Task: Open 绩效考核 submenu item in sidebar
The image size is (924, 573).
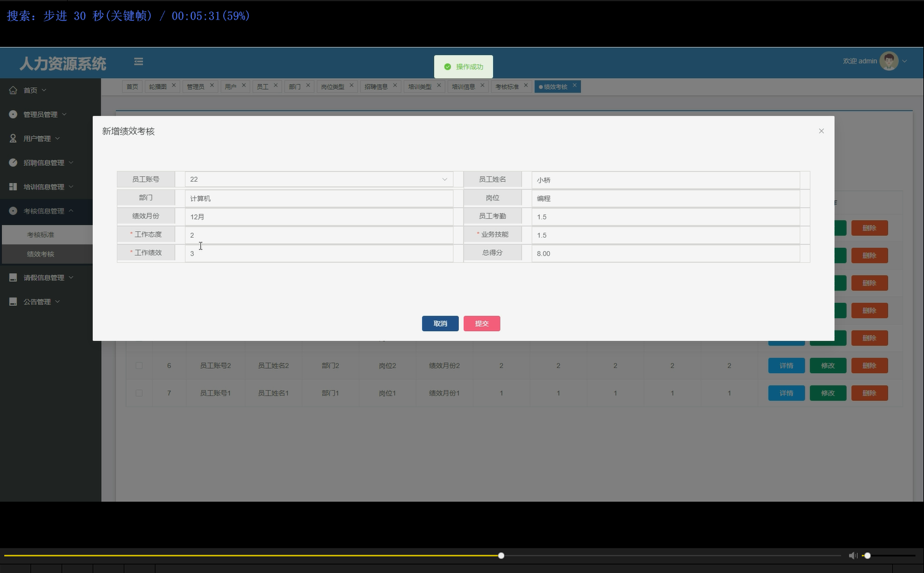Action: pos(47,254)
